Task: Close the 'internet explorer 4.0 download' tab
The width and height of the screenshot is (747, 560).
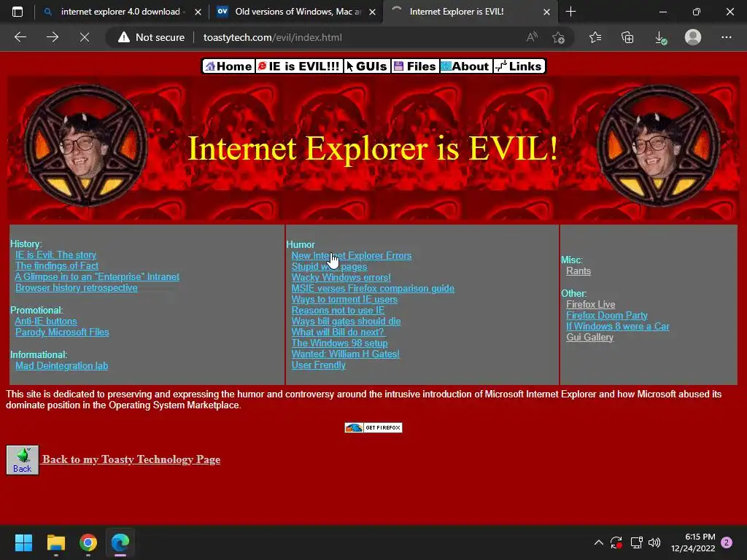Action: [198, 12]
